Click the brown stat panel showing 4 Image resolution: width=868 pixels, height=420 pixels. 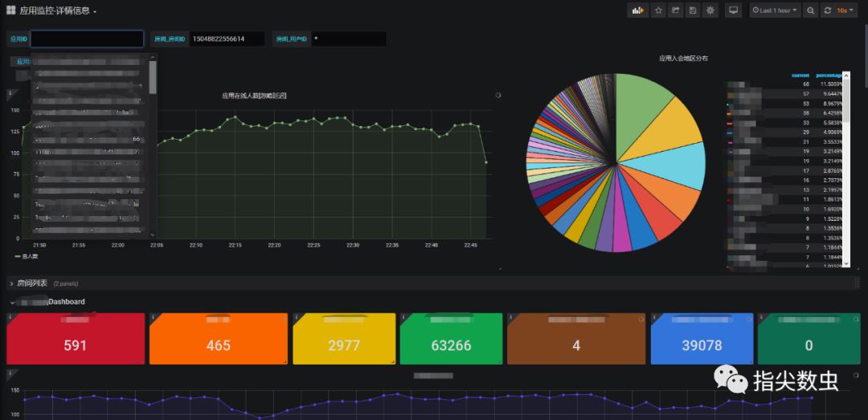click(576, 339)
